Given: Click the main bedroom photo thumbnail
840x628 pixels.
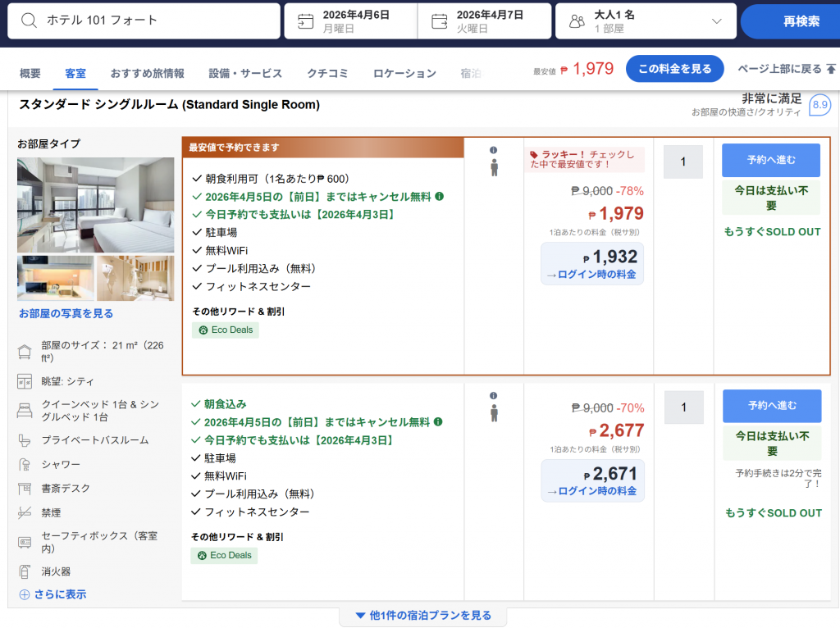Looking at the screenshot, I should (x=95, y=205).
